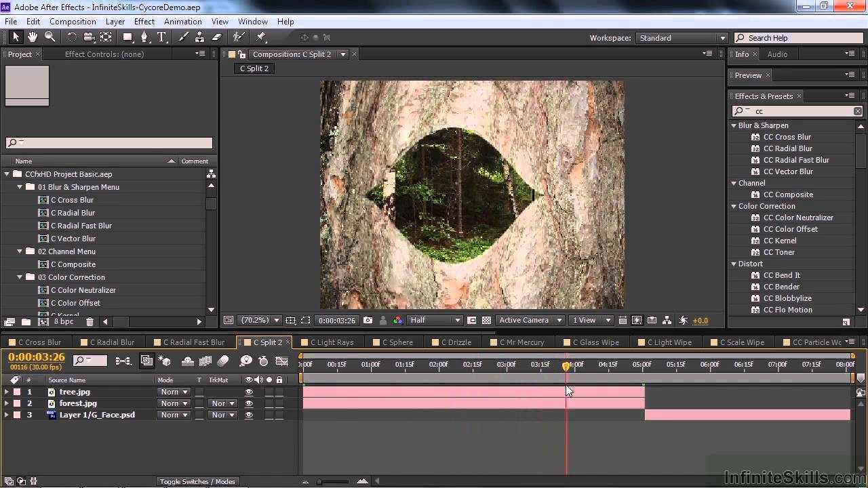Select the Type tool
This screenshot has height=488, width=868.
click(x=161, y=37)
